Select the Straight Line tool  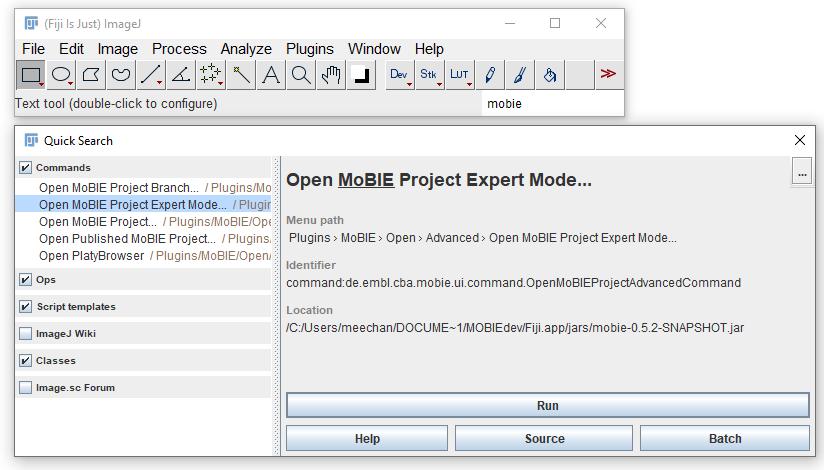pos(151,75)
